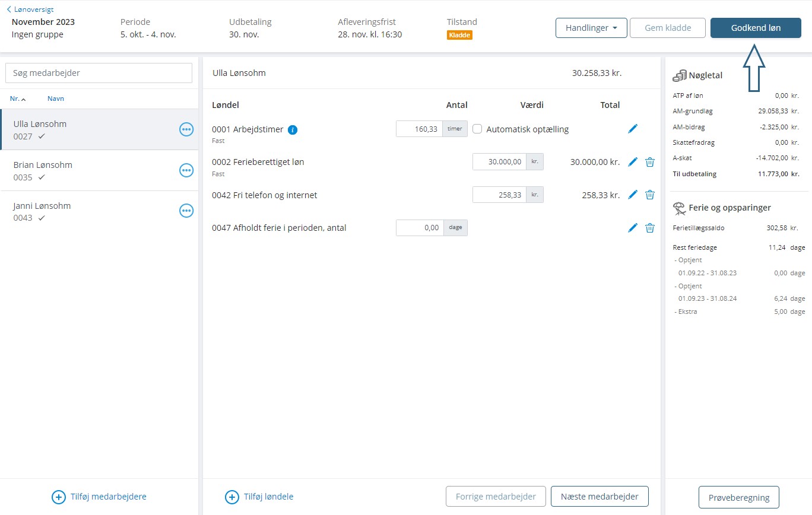Click the Ferieberettiget løn 30.000,00 field

[499, 162]
